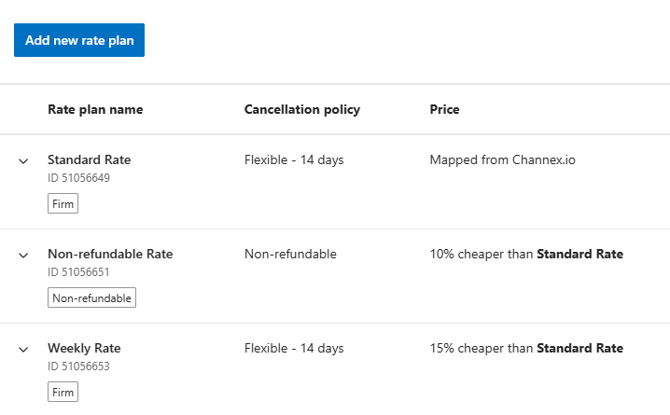This screenshot has height=415, width=670.
Task: Click the Firm tag under Weekly Rate
Action: [63, 392]
